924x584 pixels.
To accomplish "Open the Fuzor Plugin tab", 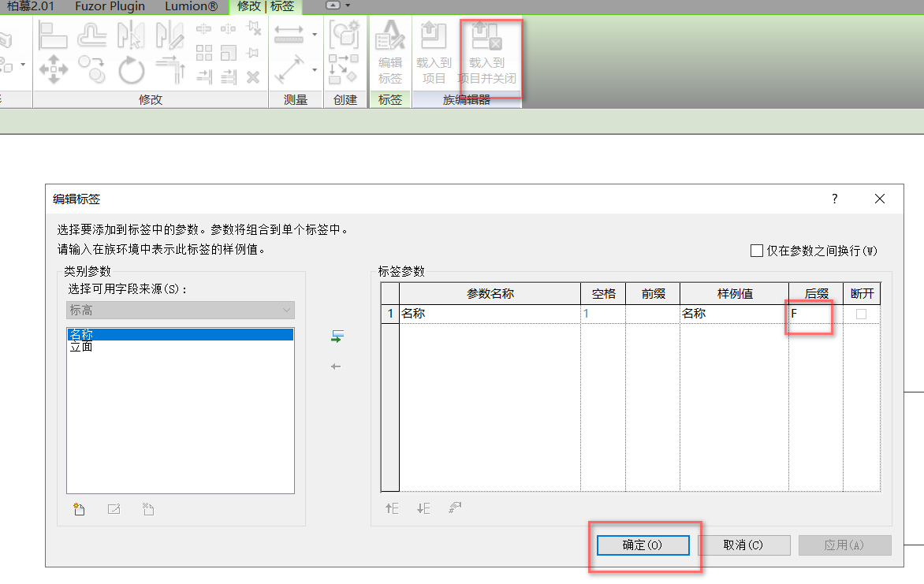I will point(110,6).
